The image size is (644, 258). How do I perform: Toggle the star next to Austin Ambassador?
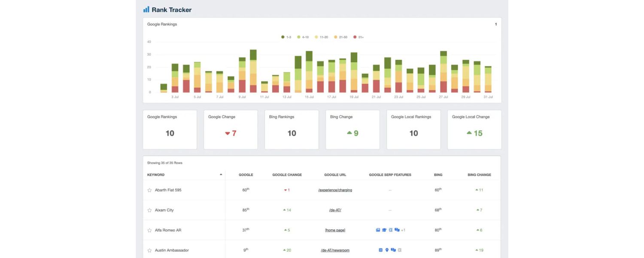coord(149,250)
